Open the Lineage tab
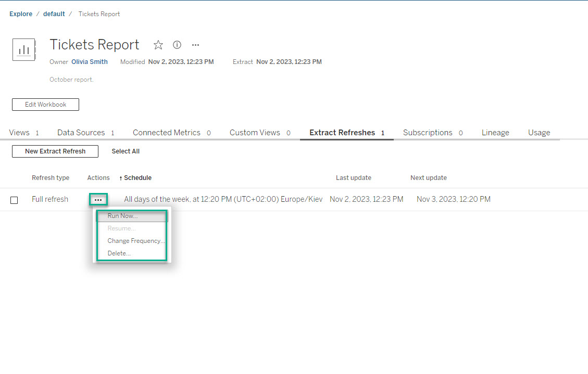Image resolution: width=588 pixels, height=374 pixels. pyautogui.click(x=495, y=133)
